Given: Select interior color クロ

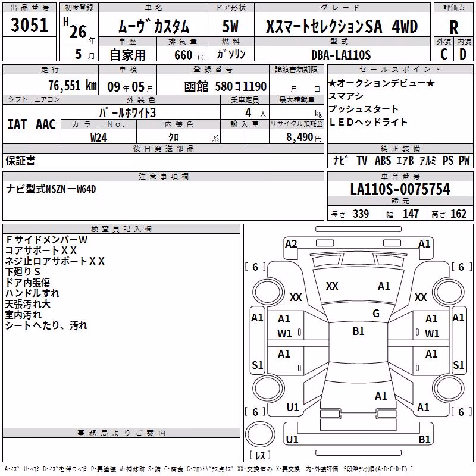Looking at the screenshot, I should tap(174, 137).
